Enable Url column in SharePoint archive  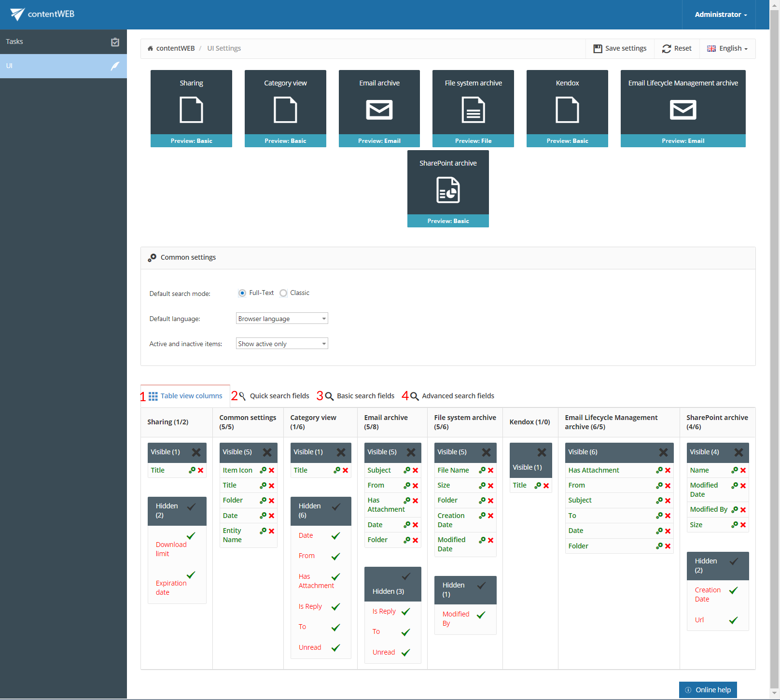(x=734, y=620)
